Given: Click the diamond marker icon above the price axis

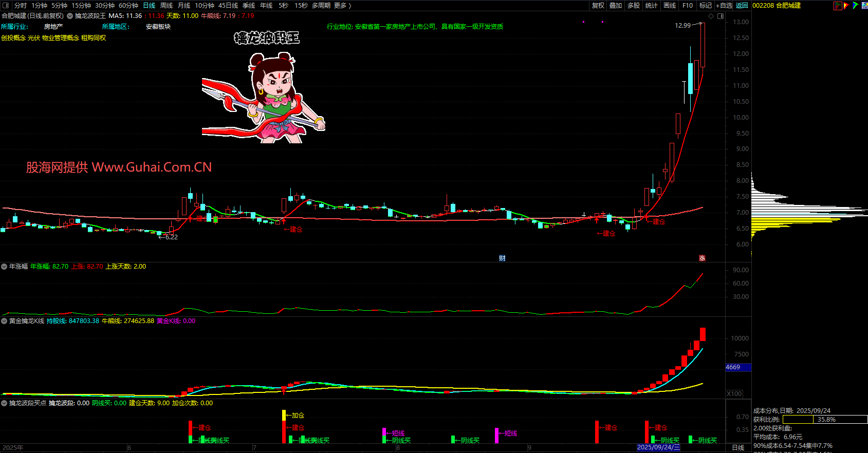Looking at the screenshot, I should coord(711,16).
